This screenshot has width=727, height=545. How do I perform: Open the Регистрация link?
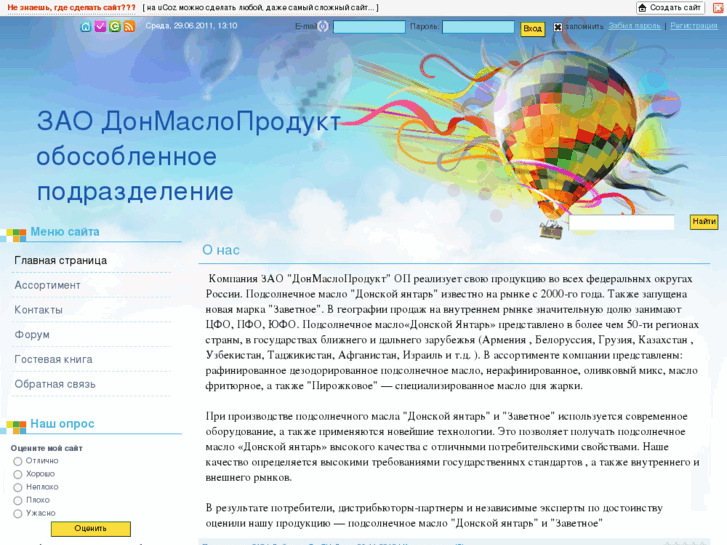tap(694, 26)
